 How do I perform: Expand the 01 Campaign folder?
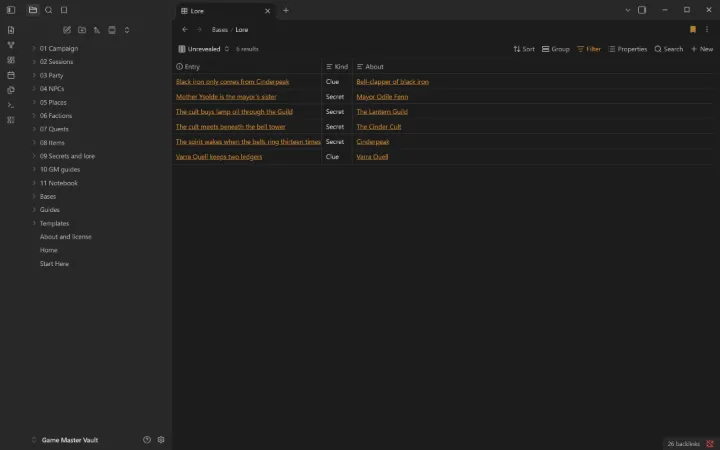click(59, 48)
